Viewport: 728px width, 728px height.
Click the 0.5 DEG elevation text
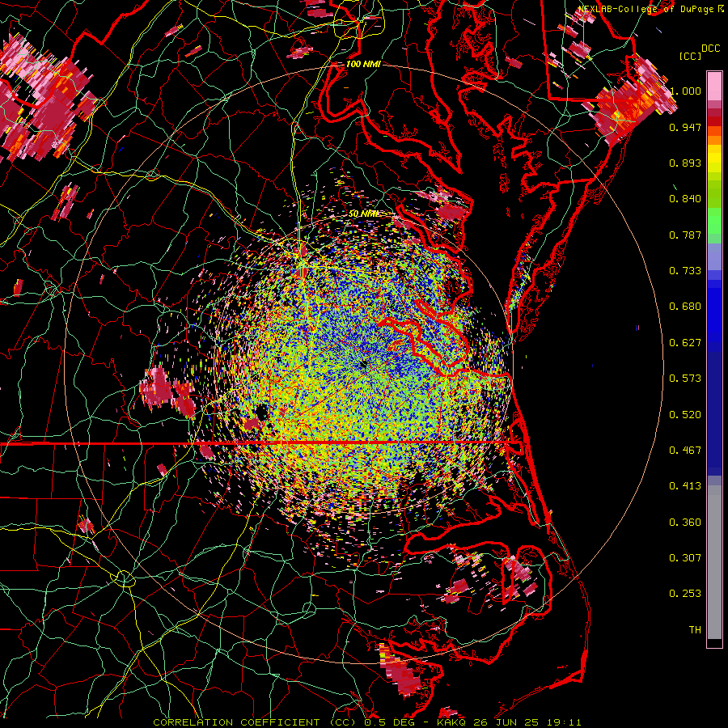(389, 722)
